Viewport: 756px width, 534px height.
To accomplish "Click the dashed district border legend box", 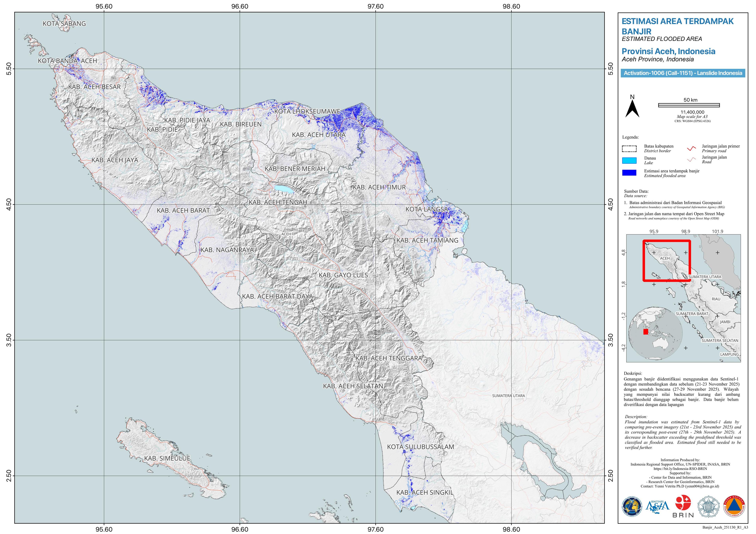I will coord(629,149).
